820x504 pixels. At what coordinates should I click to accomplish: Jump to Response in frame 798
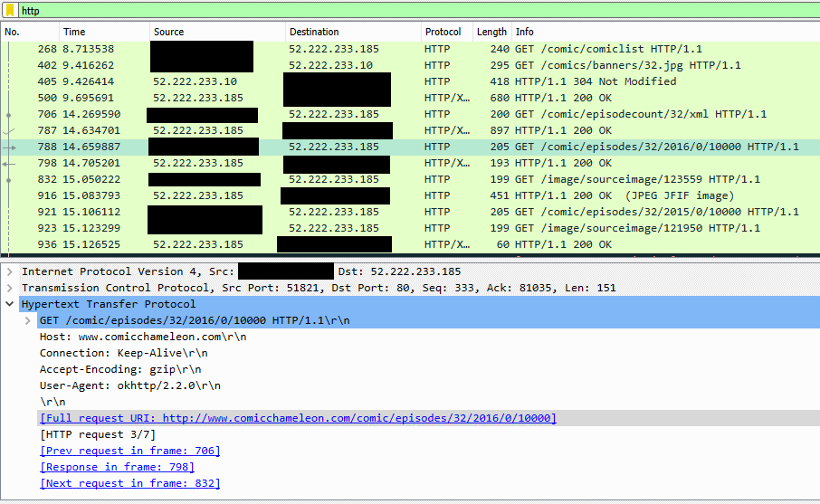pos(117,467)
